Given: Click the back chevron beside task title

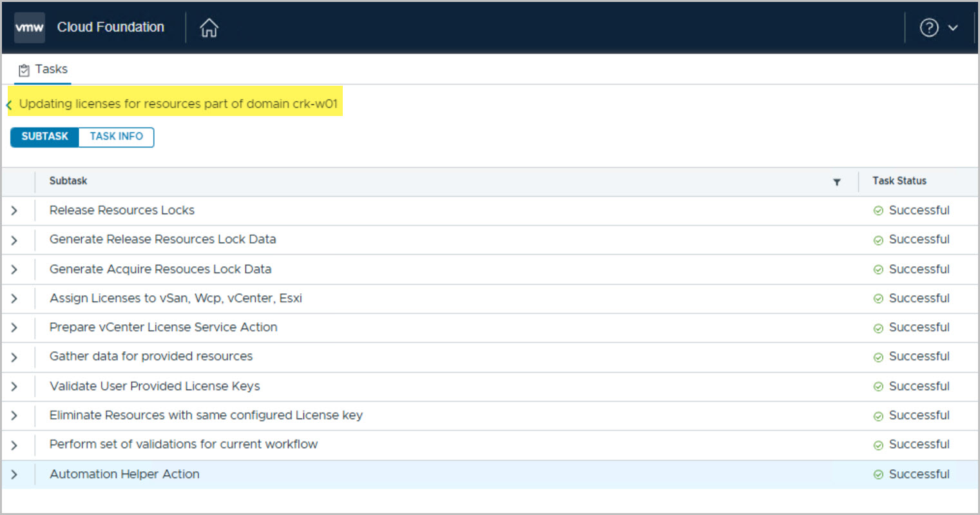Looking at the screenshot, I should click(x=9, y=104).
